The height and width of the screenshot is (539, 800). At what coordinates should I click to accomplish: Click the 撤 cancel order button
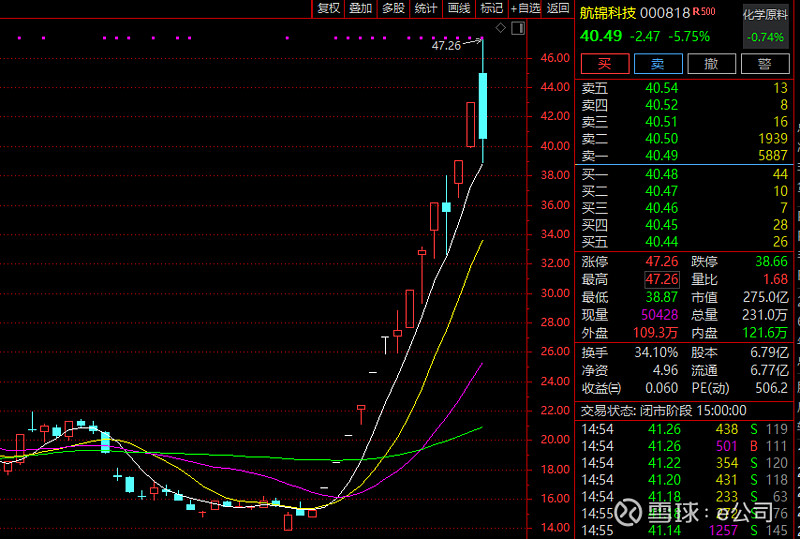[x=711, y=64]
